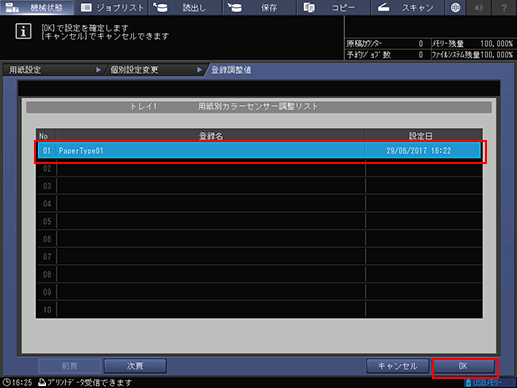Cancel with the キャンセル button

tap(397, 366)
